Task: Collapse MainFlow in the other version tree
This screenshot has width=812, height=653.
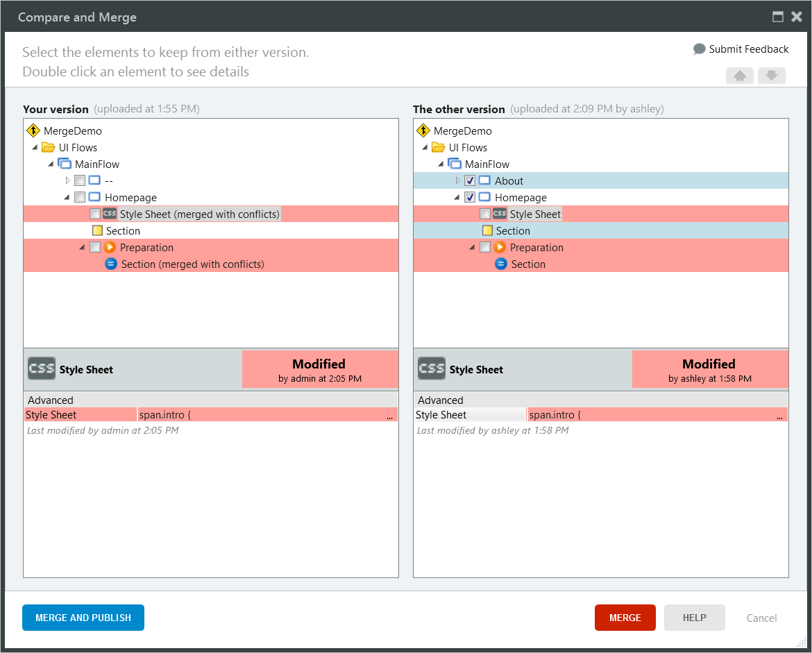Action: point(441,164)
